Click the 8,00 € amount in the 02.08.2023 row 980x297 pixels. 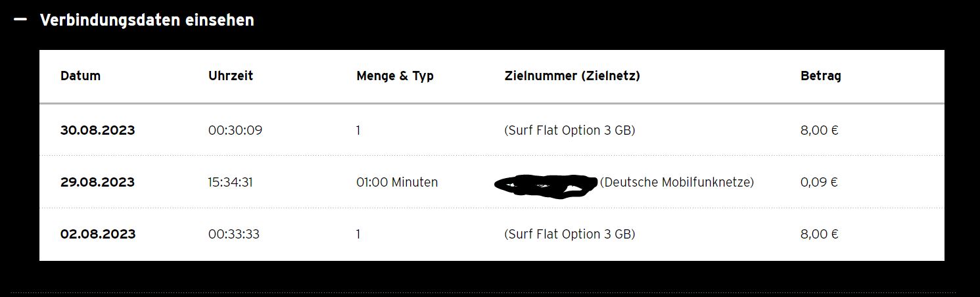819,234
